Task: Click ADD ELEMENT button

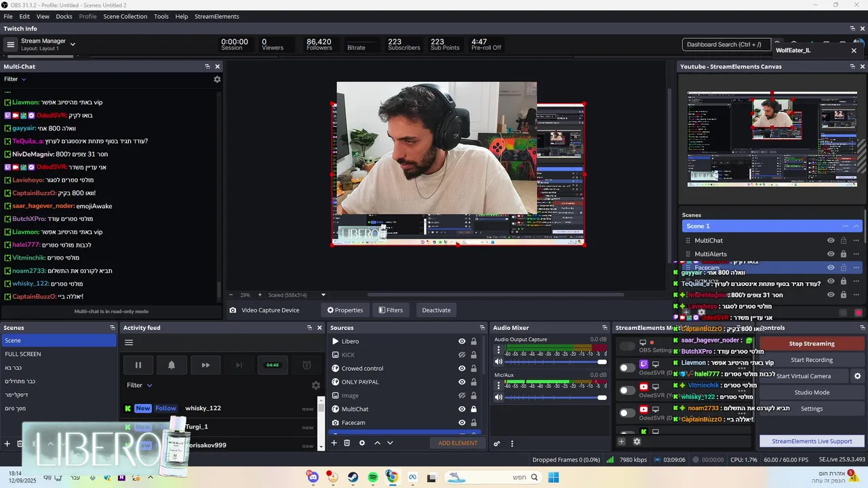Action: [458, 443]
